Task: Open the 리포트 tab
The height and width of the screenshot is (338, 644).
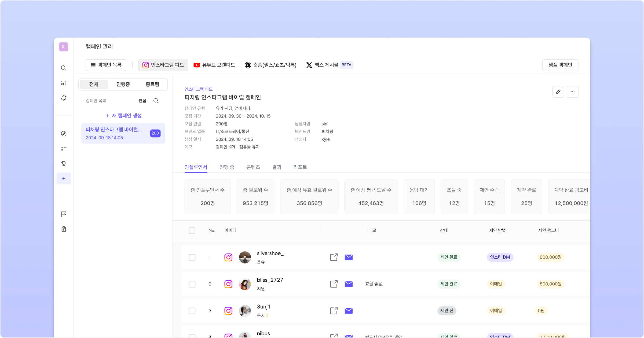Action: [x=300, y=167]
